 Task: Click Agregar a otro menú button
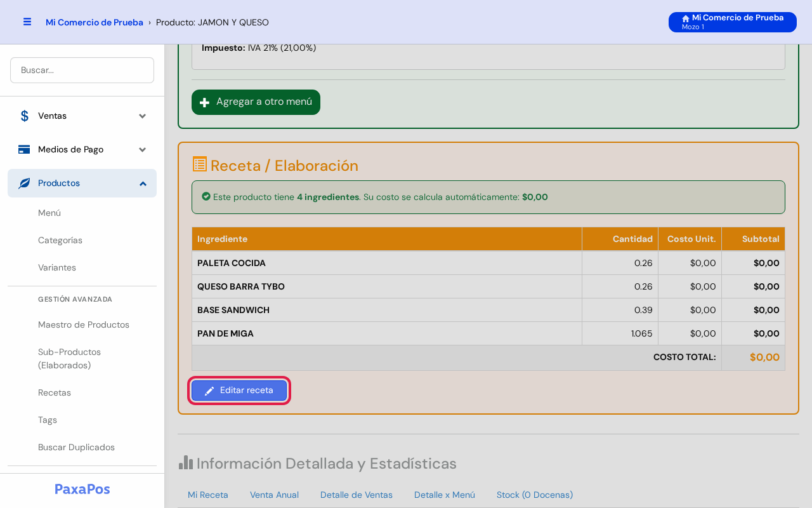click(256, 102)
